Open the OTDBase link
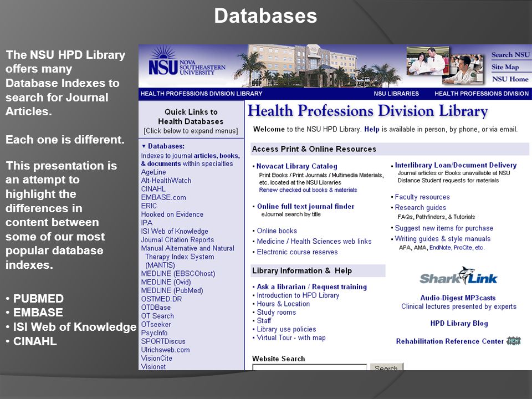This screenshot has width=532, height=399. [156, 308]
